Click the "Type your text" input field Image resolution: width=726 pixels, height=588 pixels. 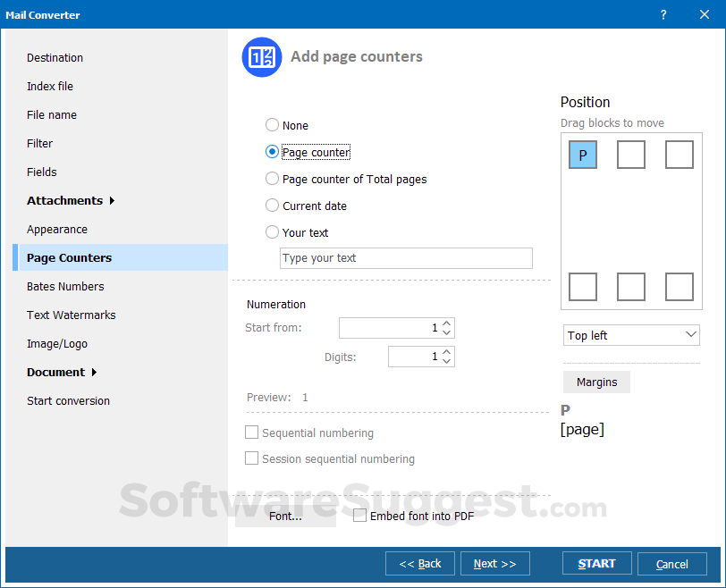(406, 258)
